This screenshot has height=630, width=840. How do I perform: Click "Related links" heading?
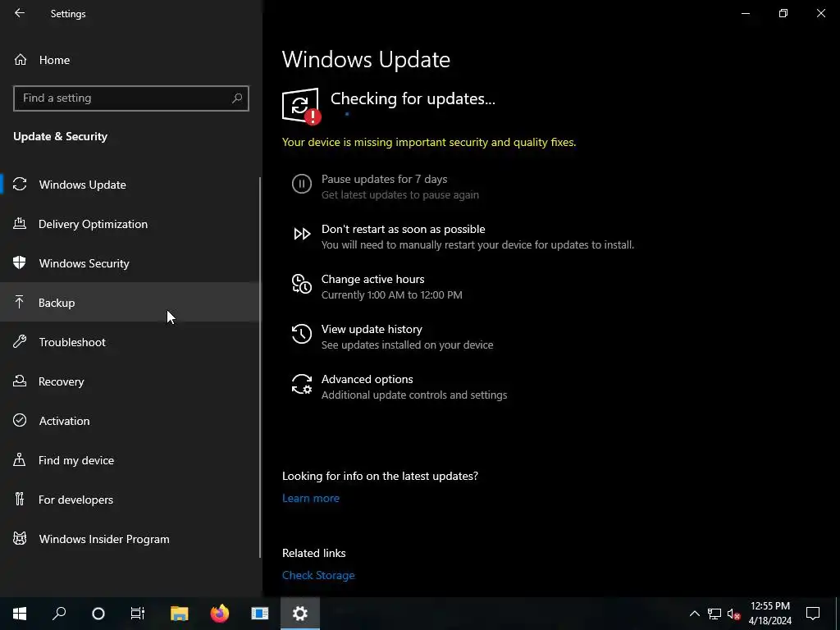tap(314, 553)
